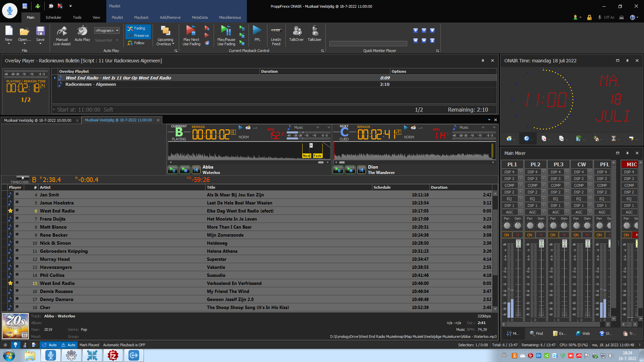Switch to the Tools ribbon tab

click(x=77, y=17)
